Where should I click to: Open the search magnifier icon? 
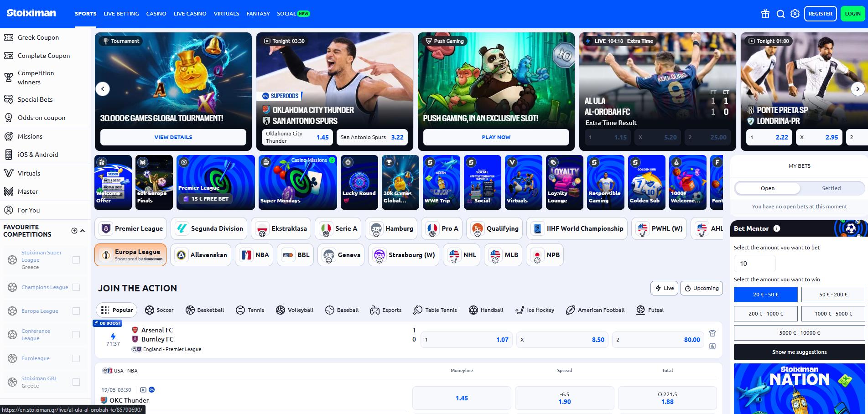[780, 14]
